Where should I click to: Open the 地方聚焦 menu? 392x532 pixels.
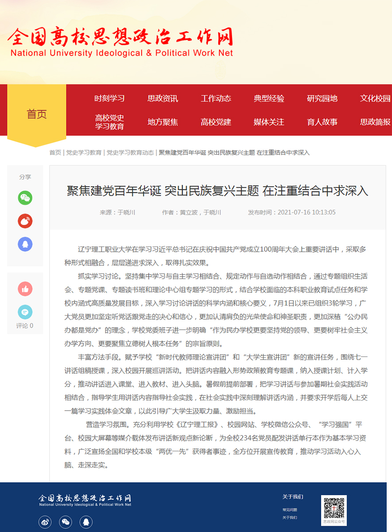pos(163,122)
